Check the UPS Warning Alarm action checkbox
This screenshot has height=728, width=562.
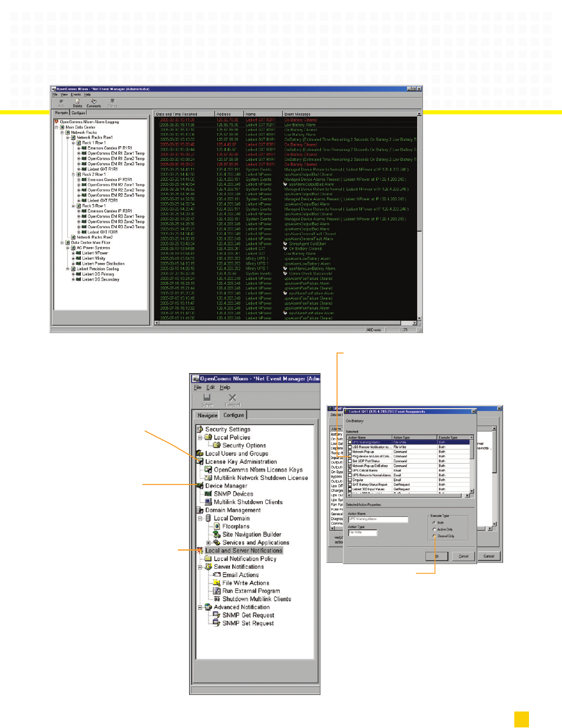coord(350,442)
